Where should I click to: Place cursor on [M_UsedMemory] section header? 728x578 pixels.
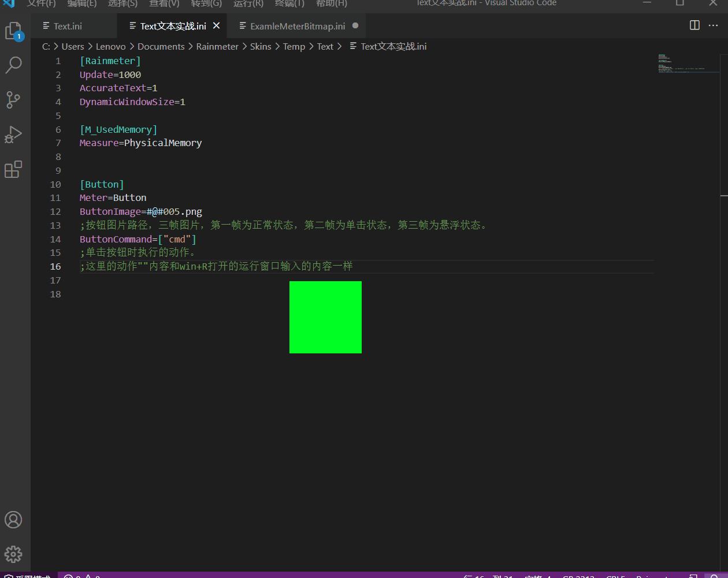118,129
